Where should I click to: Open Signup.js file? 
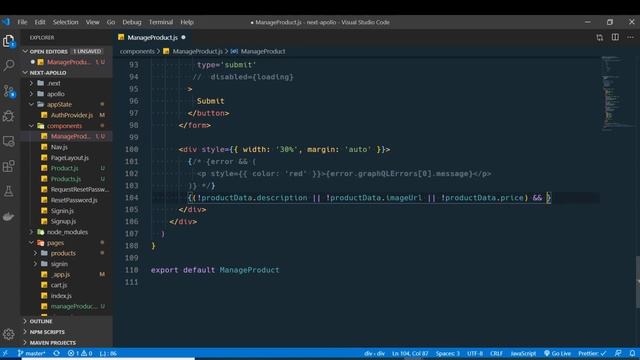[63, 221]
